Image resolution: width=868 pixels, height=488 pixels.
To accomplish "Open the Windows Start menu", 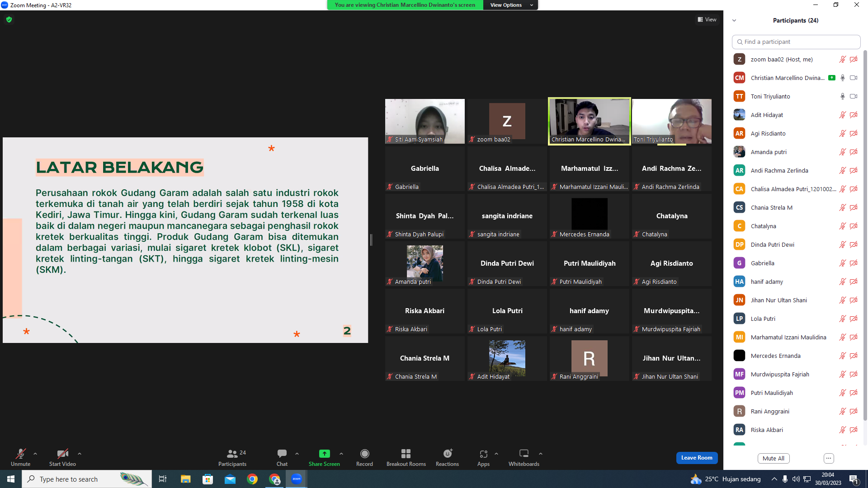I will point(11,479).
